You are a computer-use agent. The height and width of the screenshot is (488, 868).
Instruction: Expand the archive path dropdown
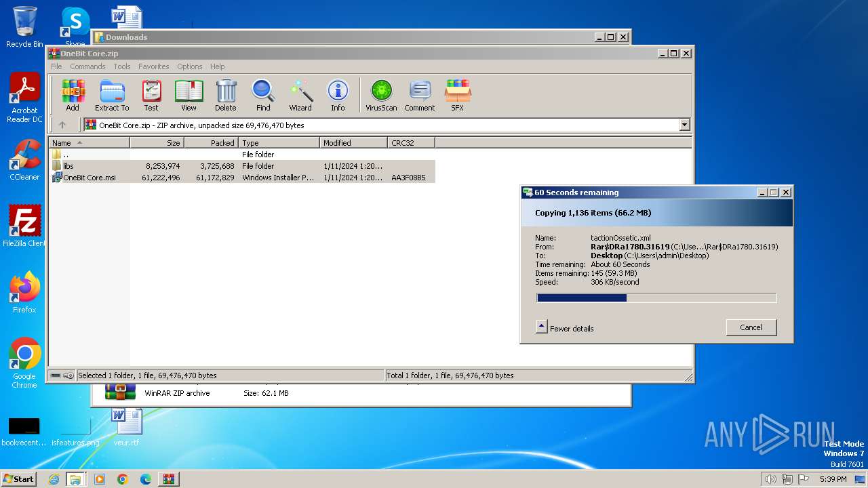684,125
